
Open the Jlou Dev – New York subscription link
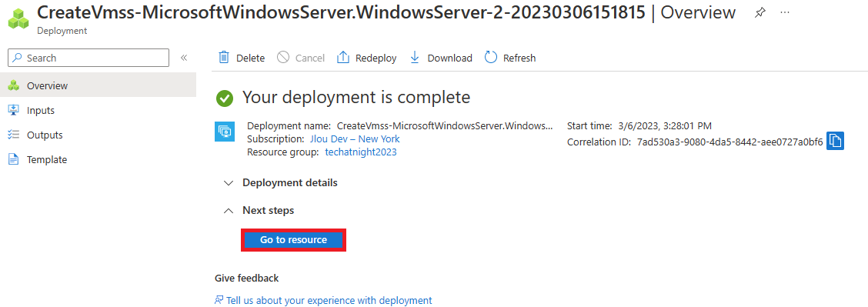tap(355, 138)
